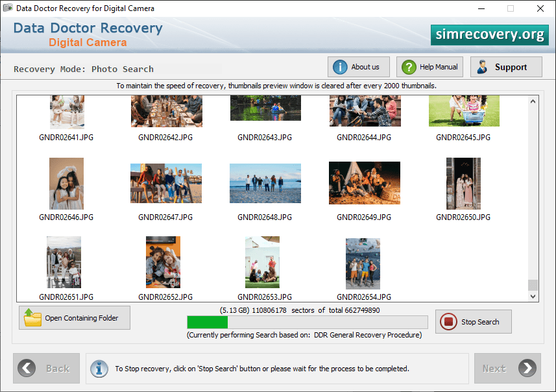Select thumbnail of GNDR02651.JPG family outdoors
This screenshot has width=556, height=392.
[64, 262]
